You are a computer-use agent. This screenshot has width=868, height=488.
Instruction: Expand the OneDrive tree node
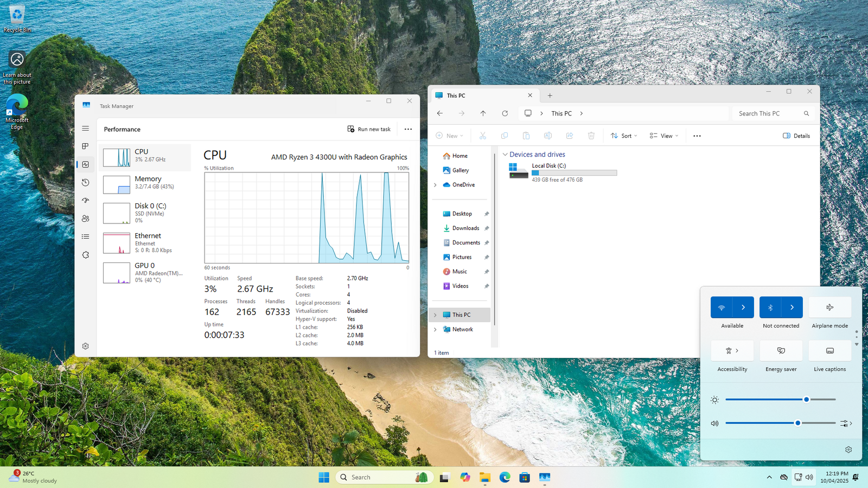point(435,185)
